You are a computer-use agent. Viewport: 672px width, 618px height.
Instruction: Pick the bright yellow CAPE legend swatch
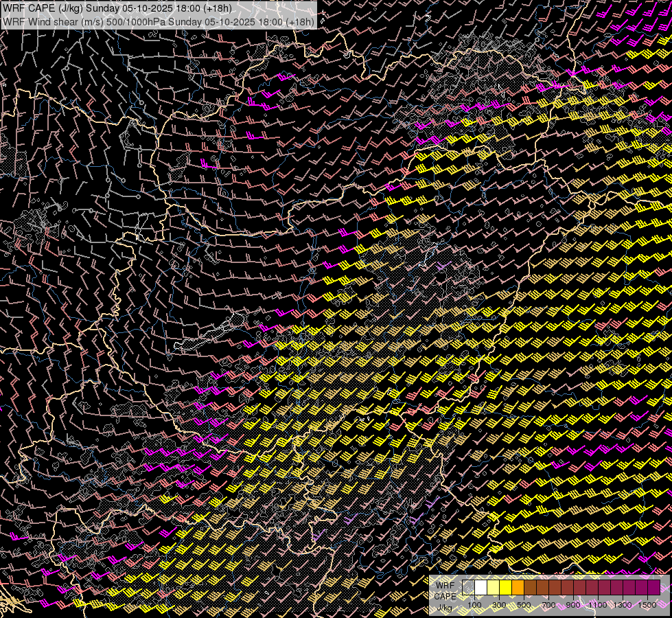coord(505,588)
